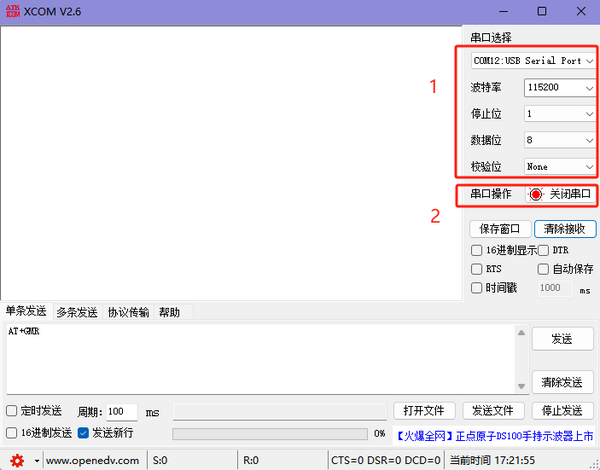The height and width of the screenshot is (470, 600).
Task: Open the COM12 USB Serial Port dropdown
Action: [x=533, y=60]
